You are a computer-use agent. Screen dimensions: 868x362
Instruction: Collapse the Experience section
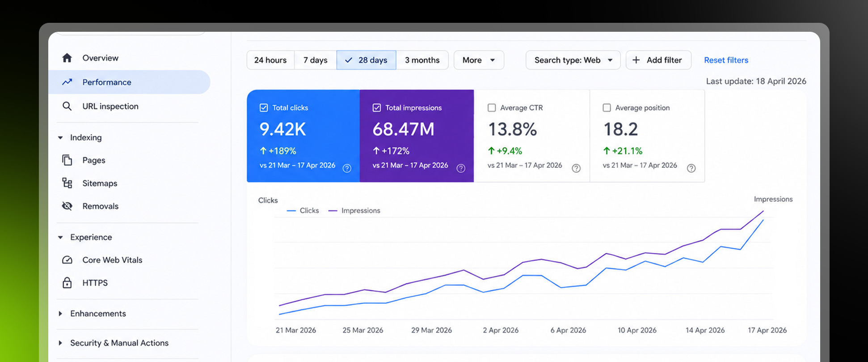[60, 238]
